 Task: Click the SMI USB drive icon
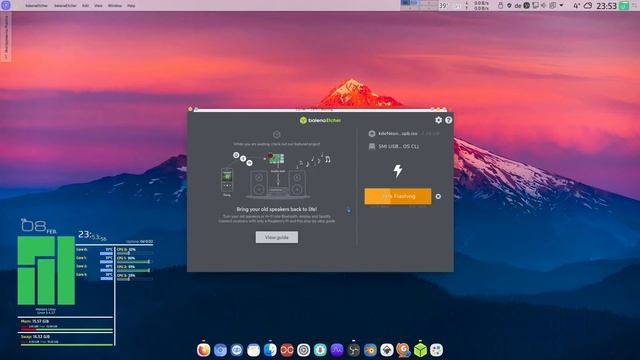click(x=371, y=146)
